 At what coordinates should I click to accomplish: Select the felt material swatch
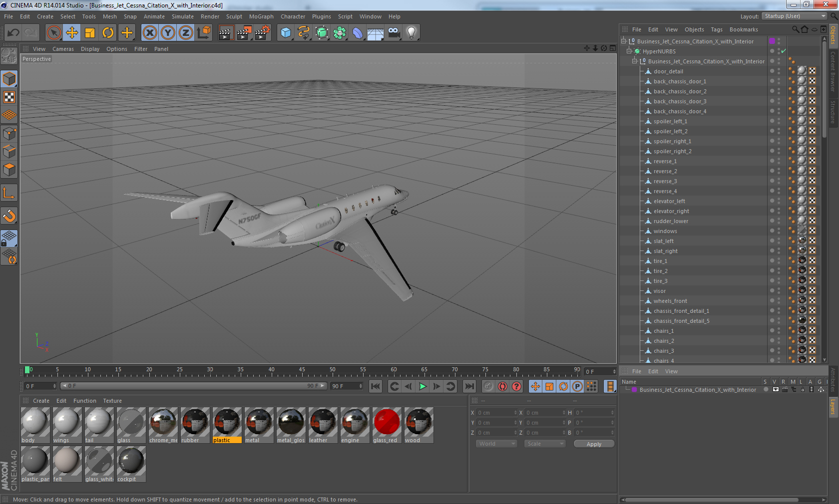point(67,464)
